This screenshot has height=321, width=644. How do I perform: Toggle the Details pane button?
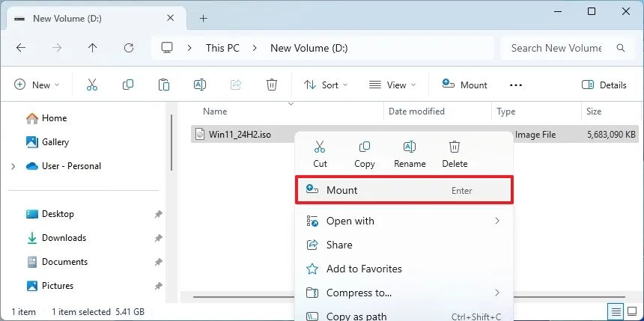point(604,85)
